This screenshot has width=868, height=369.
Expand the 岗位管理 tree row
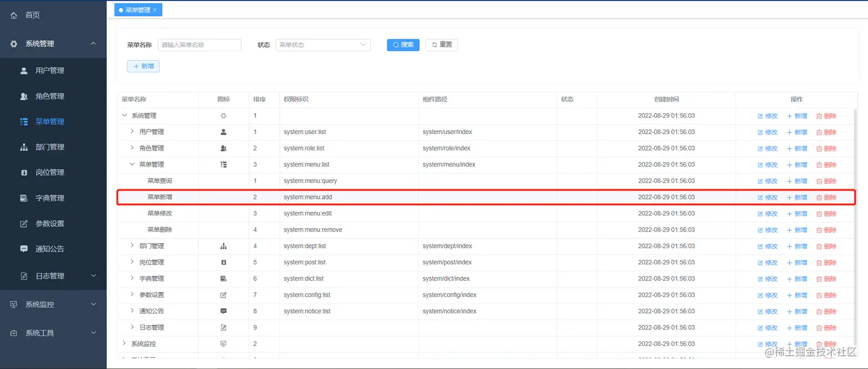(133, 262)
